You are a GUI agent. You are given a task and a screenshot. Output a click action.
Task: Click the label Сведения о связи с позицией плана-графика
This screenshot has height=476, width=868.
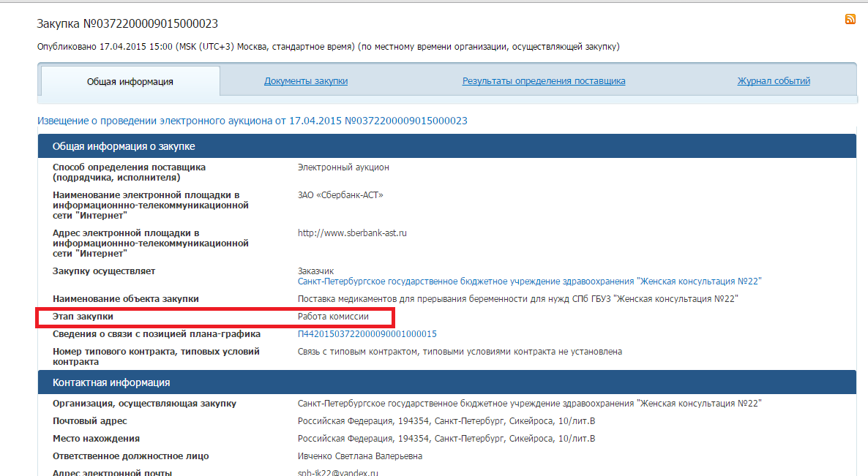[156, 334]
